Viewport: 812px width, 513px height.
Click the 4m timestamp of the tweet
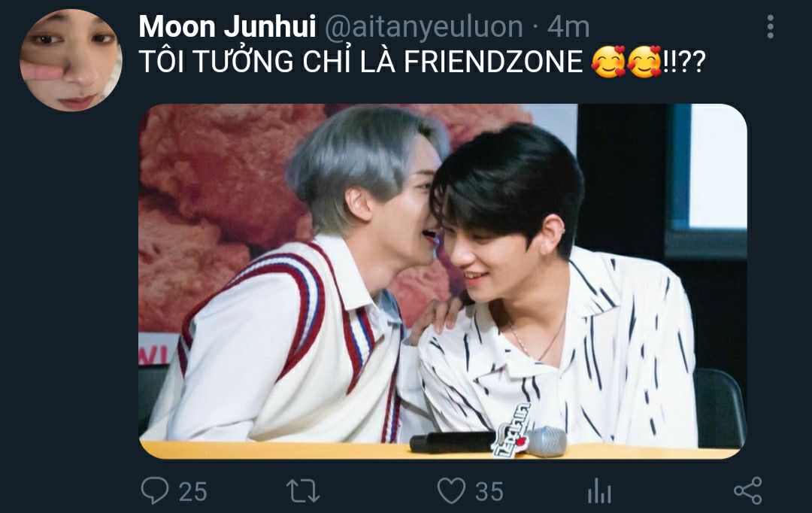(x=568, y=27)
